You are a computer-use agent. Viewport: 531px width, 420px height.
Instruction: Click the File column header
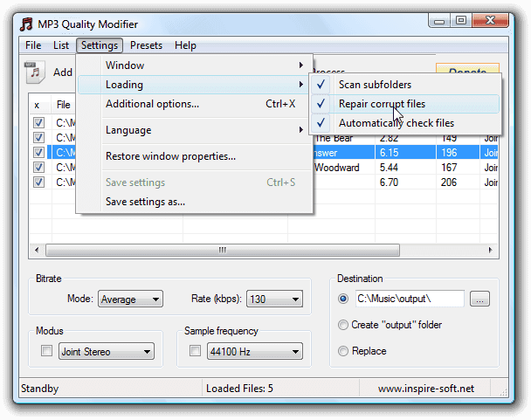pos(64,105)
